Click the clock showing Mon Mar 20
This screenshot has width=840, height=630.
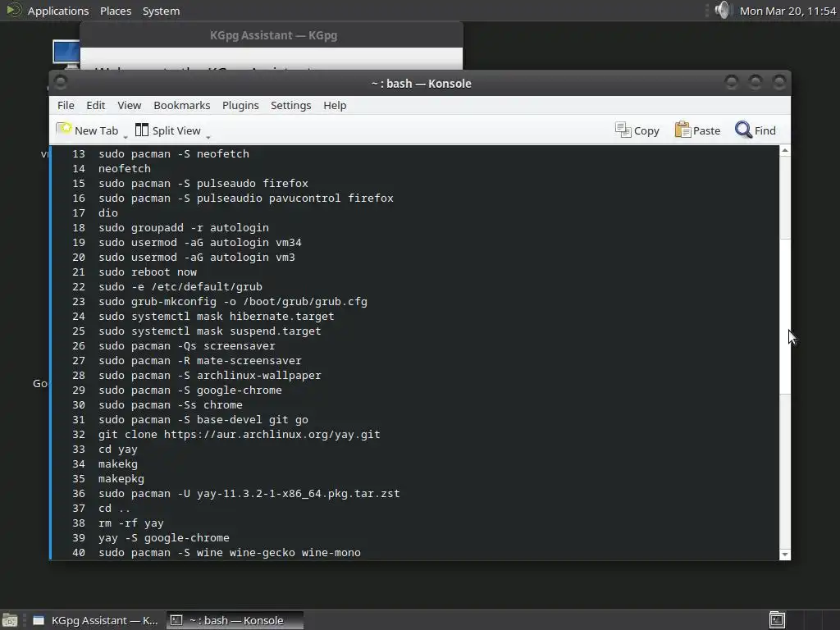[787, 11]
